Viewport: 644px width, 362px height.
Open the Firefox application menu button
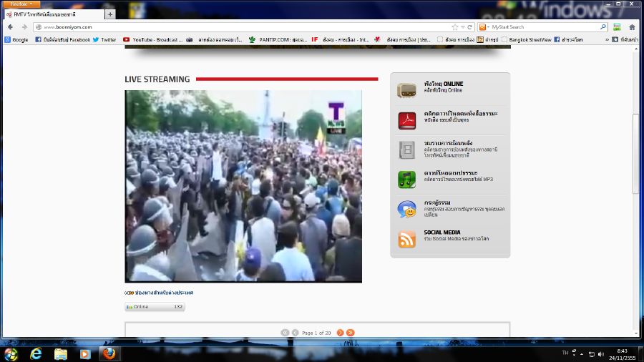coord(20,4)
